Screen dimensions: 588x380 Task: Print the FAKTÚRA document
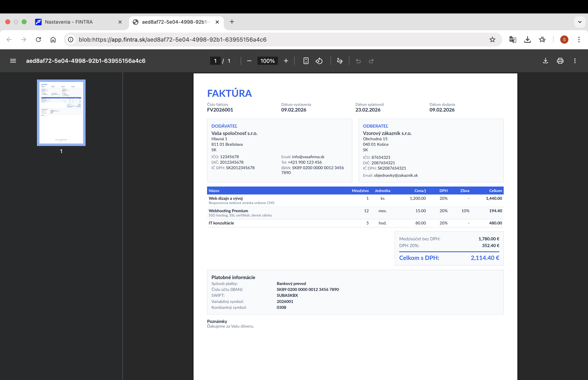560,61
